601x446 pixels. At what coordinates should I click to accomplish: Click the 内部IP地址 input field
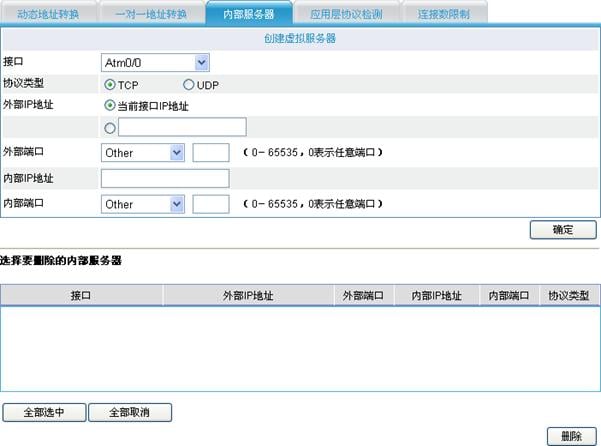[165, 178]
